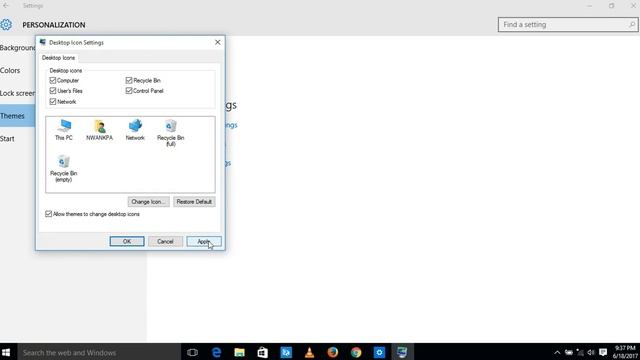
Task: Minimize the Settings window
Action: tap(589, 6)
